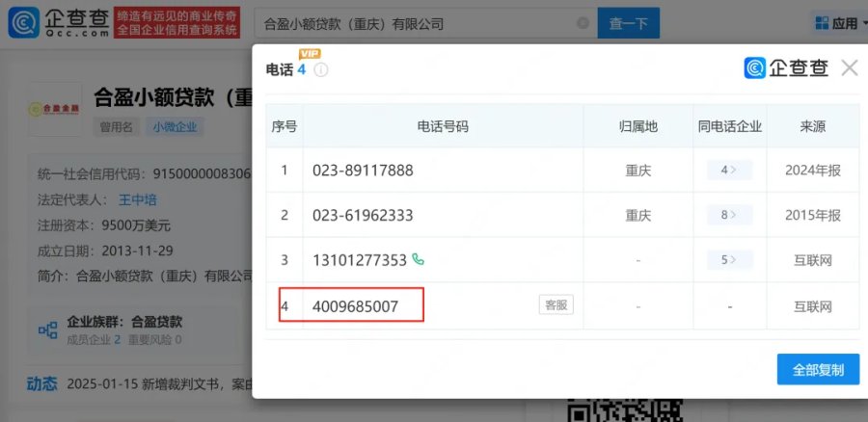Click 互联网 source for 4009685007 row
The image size is (868, 422).
(813, 306)
